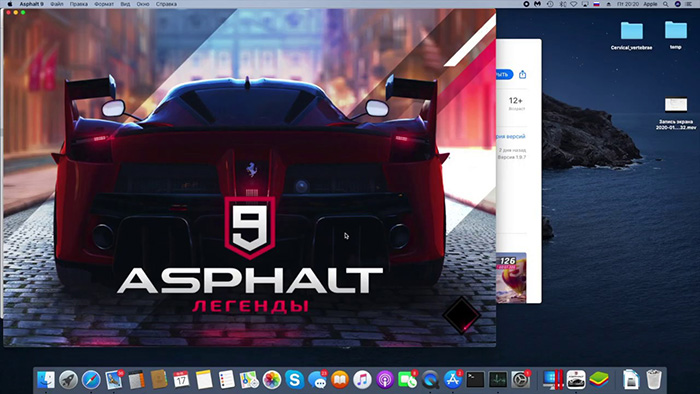Screen dimensions: 700x394
Task: Click the blue Открыть button in App Store
Action: click(x=504, y=75)
